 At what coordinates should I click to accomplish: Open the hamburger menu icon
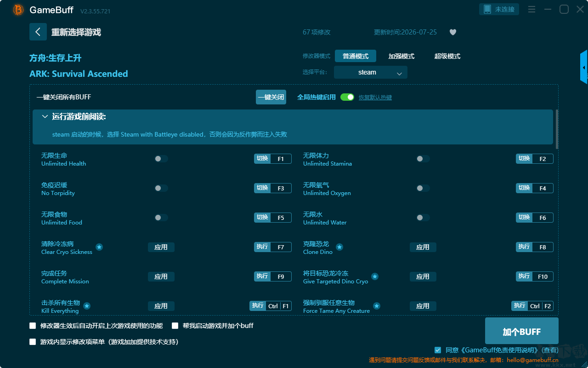click(x=531, y=9)
